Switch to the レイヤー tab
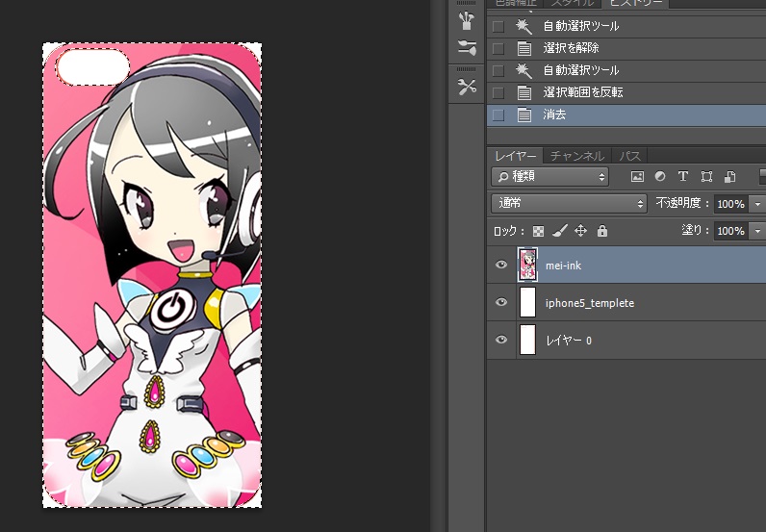The height and width of the screenshot is (532, 766). (x=515, y=156)
